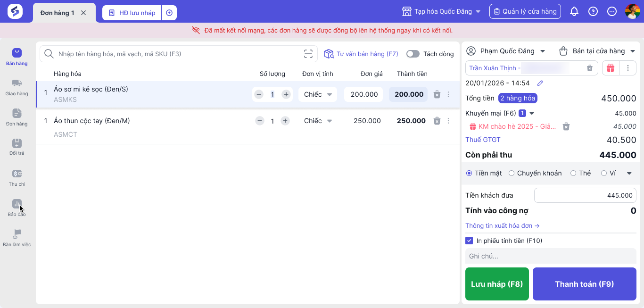Click Quản lý cửa hàng button
This screenshot has width=644, height=308.
pos(525,11)
